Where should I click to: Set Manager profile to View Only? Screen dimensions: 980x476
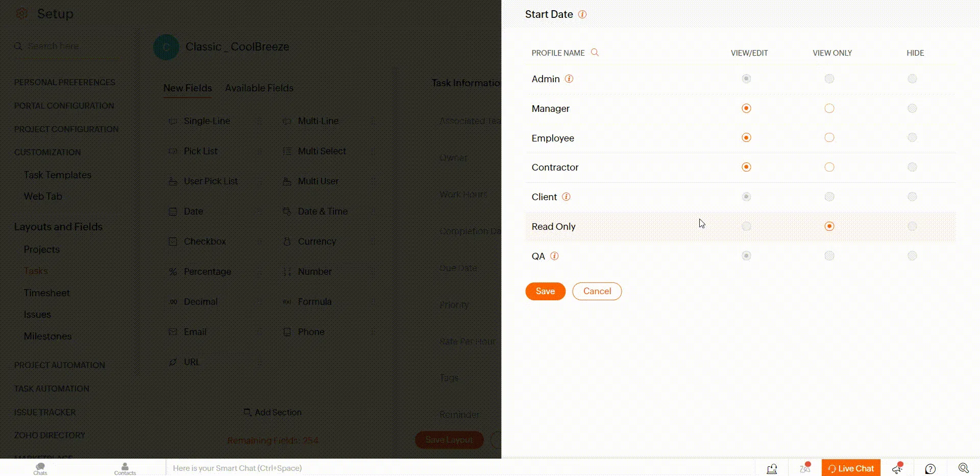(829, 108)
